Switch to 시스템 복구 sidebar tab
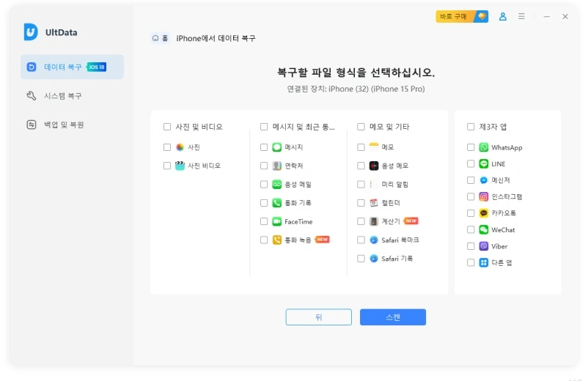The width and height of the screenshot is (588, 381). (x=63, y=96)
